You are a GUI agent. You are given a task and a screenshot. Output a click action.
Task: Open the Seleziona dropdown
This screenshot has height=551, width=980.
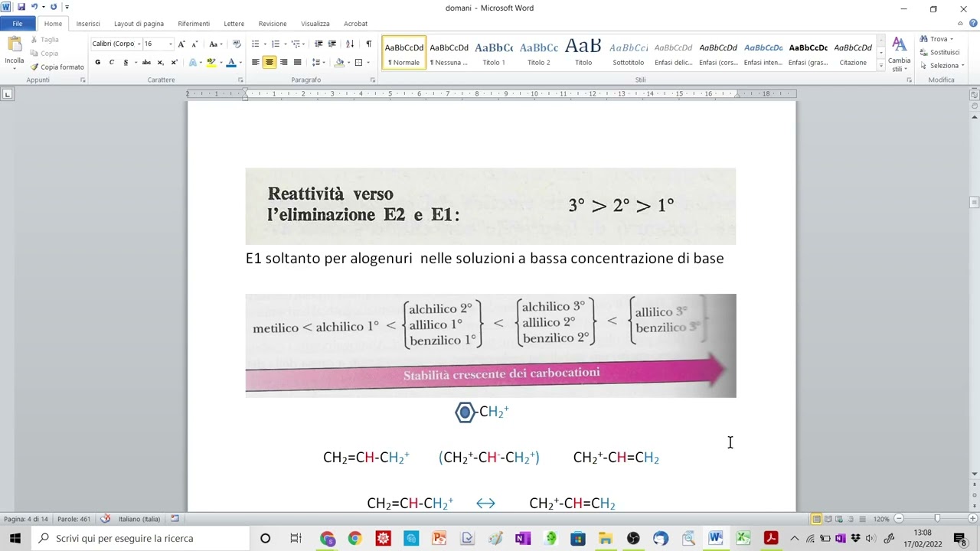(942, 65)
